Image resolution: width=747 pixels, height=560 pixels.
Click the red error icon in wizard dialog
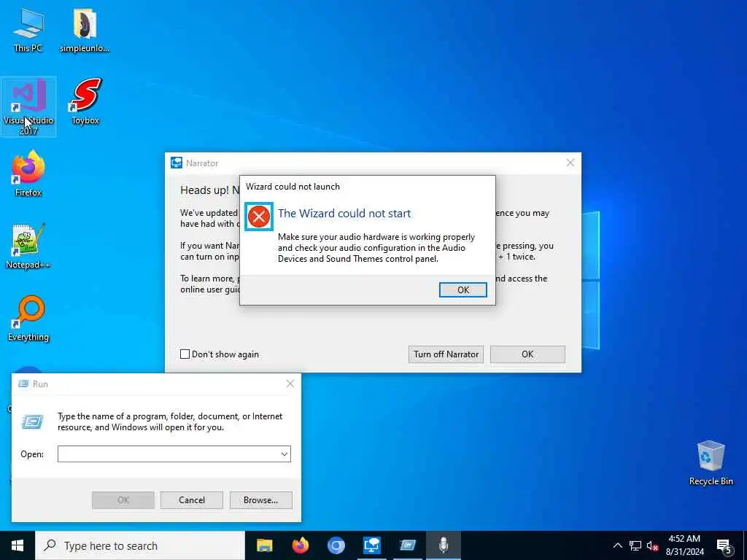[259, 217]
